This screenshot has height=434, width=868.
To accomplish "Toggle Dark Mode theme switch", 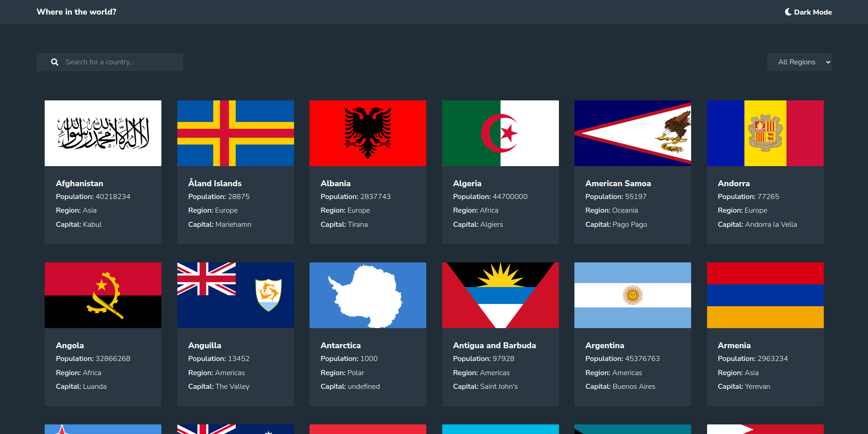I will 808,12.
